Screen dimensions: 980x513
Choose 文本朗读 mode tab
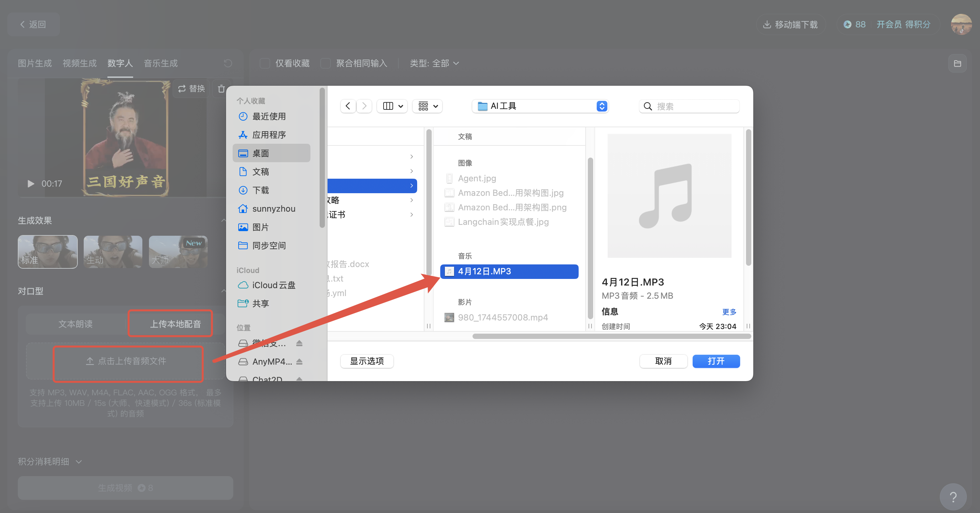(75, 324)
